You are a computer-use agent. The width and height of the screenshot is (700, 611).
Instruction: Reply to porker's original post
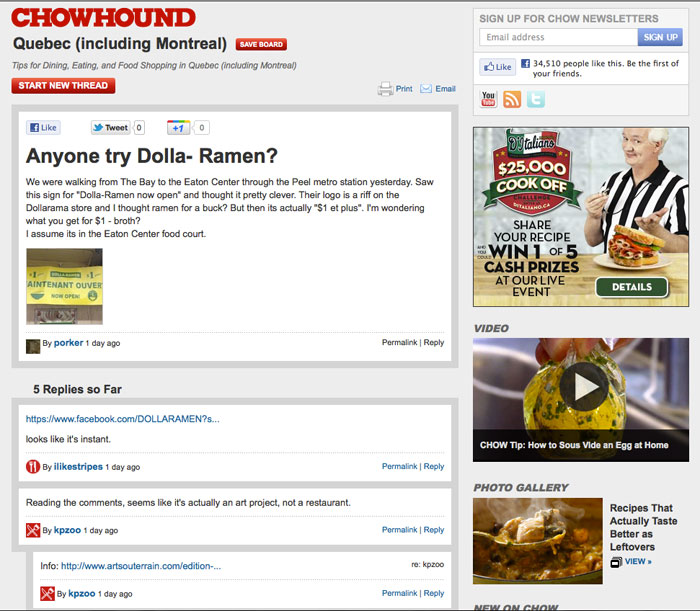[434, 342]
